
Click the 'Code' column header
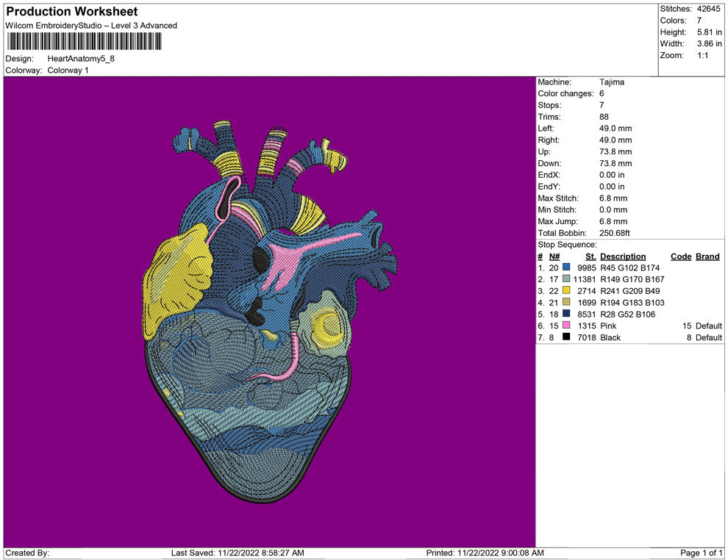click(681, 256)
